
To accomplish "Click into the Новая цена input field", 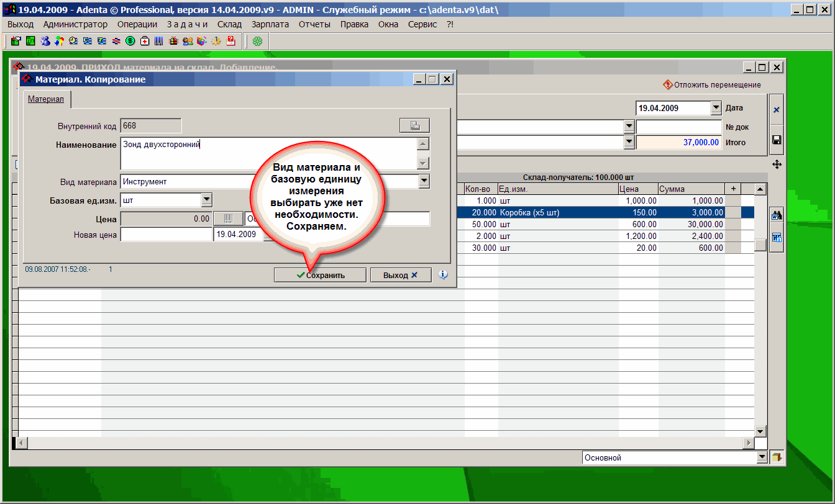I will [x=166, y=235].
